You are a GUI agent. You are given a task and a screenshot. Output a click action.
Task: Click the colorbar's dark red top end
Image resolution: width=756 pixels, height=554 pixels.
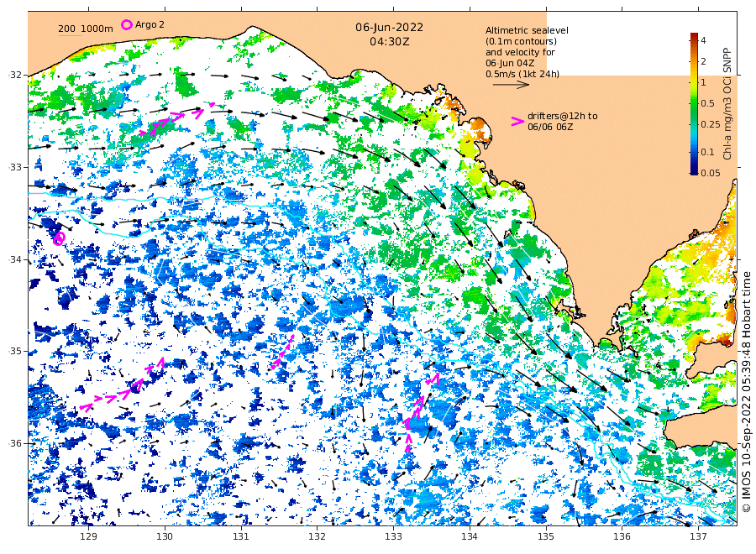694,35
